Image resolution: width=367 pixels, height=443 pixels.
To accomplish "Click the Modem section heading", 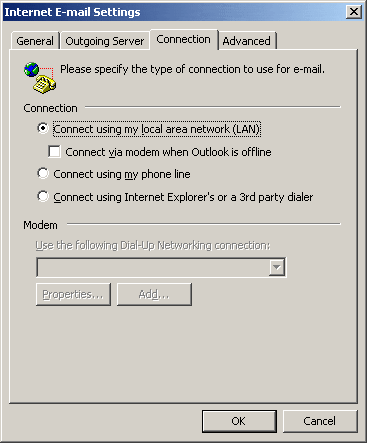I will (x=40, y=225).
